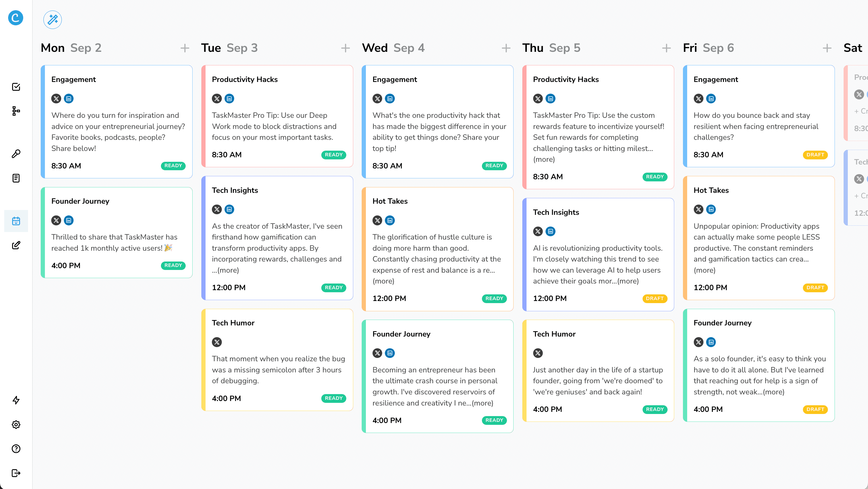Click help/question mark icon in sidebar

(16, 449)
